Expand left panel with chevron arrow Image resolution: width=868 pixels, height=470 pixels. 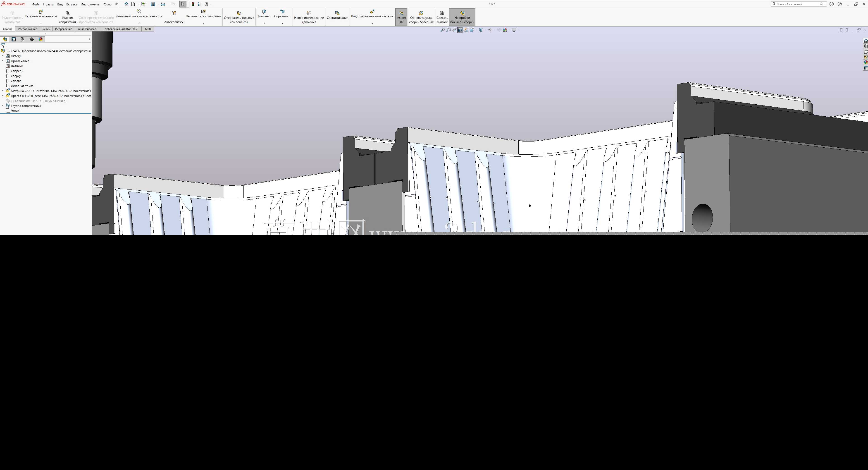click(x=89, y=39)
